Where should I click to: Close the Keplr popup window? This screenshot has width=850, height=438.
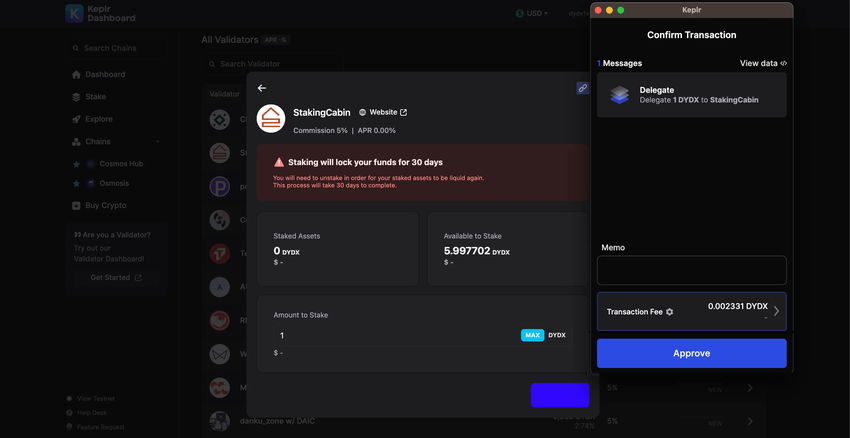(598, 10)
